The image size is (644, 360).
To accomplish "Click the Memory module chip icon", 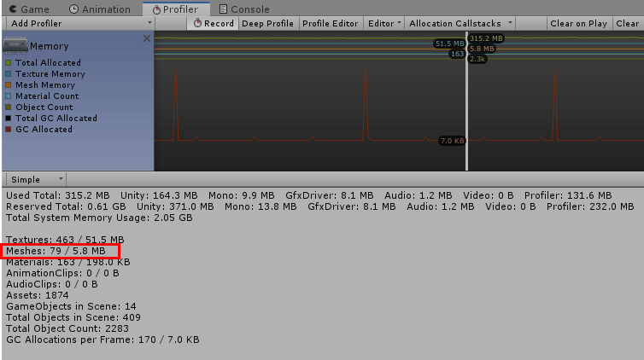I will tap(15, 45).
